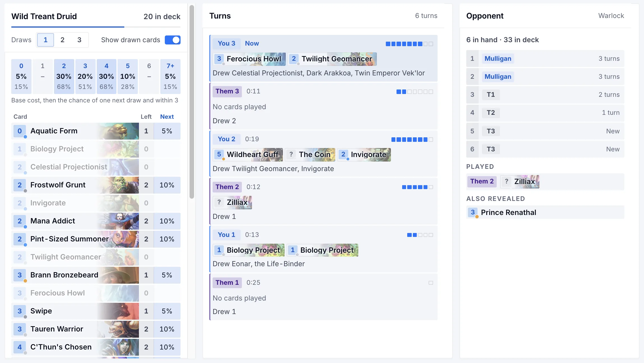Click the opponent hand card marked T1
Screen dimensions: 644x363
tap(545, 95)
